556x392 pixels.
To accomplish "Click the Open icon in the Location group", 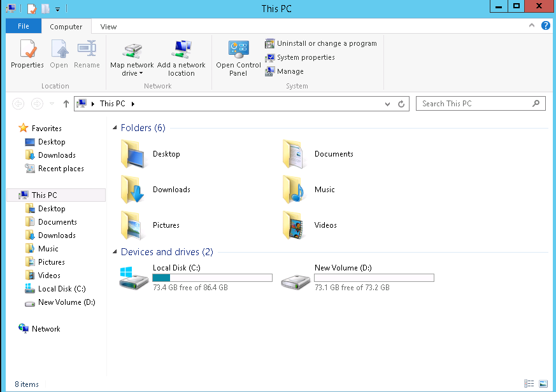I will [59, 49].
